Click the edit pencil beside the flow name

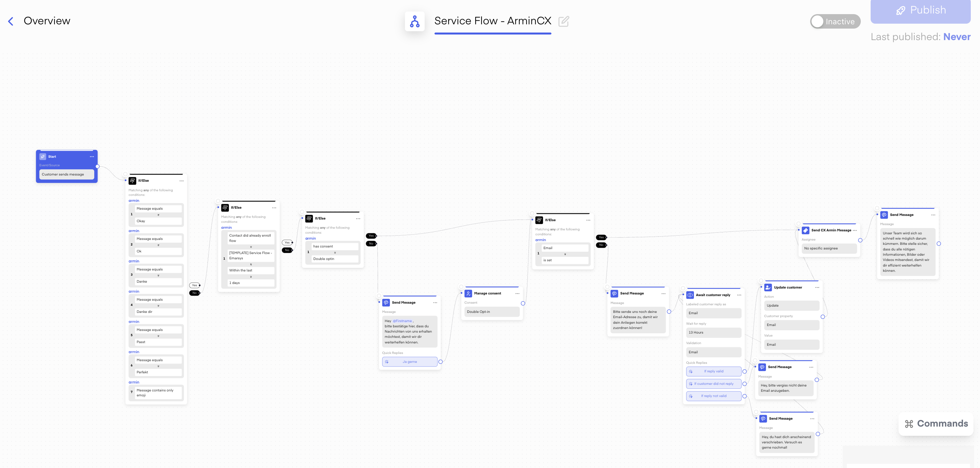(x=564, y=21)
